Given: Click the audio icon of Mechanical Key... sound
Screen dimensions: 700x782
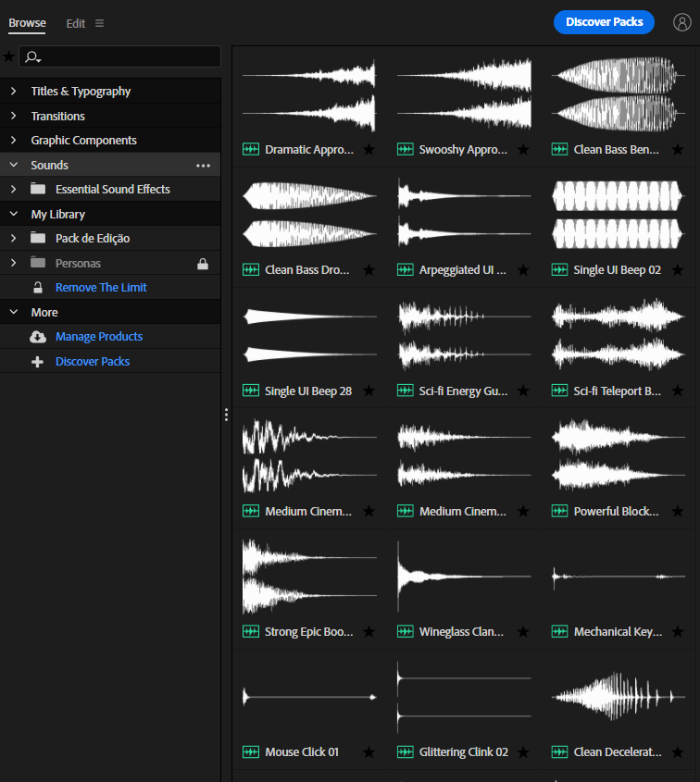Looking at the screenshot, I should (560, 631).
